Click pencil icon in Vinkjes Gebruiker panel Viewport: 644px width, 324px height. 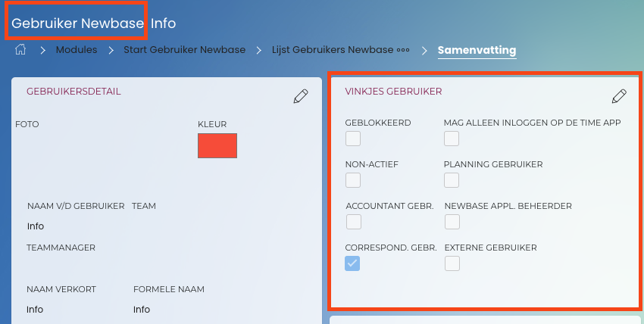click(619, 96)
